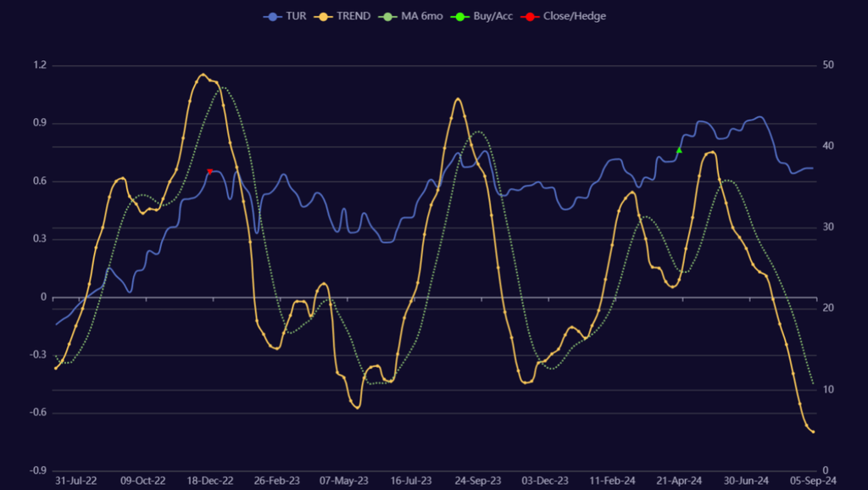Select the 31-Jul-22 axis label
The width and height of the screenshot is (868, 490).
click(78, 480)
